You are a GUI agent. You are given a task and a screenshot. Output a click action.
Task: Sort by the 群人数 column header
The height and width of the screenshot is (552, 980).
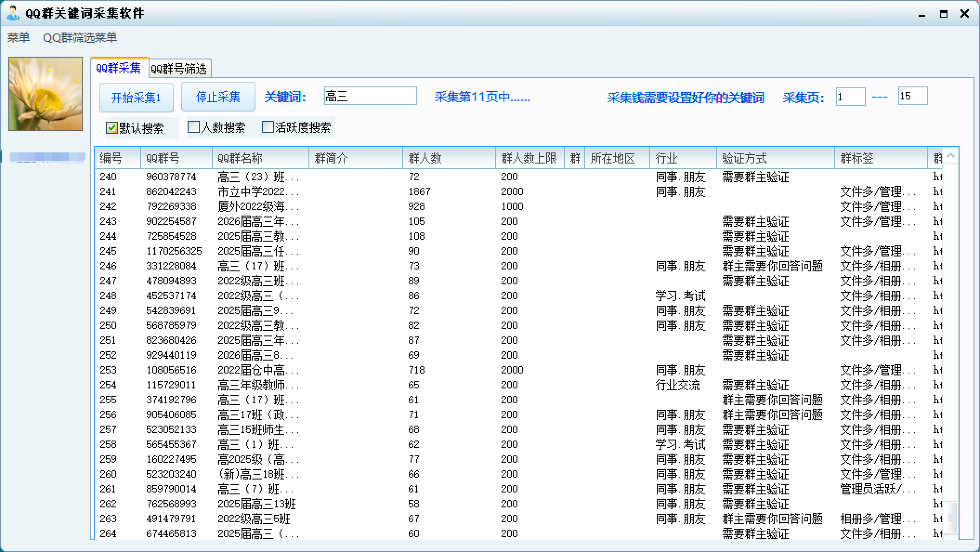449,158
